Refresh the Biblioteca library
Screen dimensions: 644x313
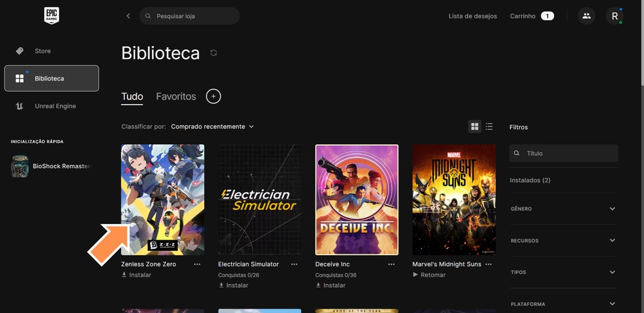(214, 53)
